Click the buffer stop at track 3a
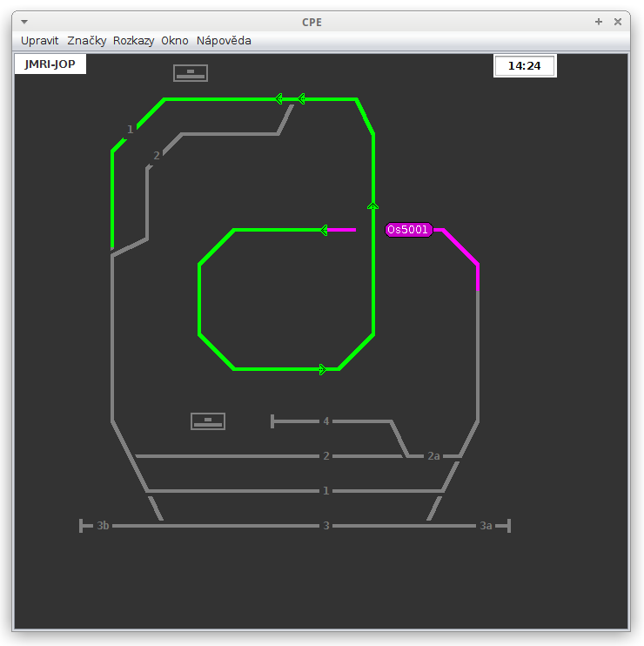This screenshot has height=646, width=644. pyautogui.click(x=509, y=526)
